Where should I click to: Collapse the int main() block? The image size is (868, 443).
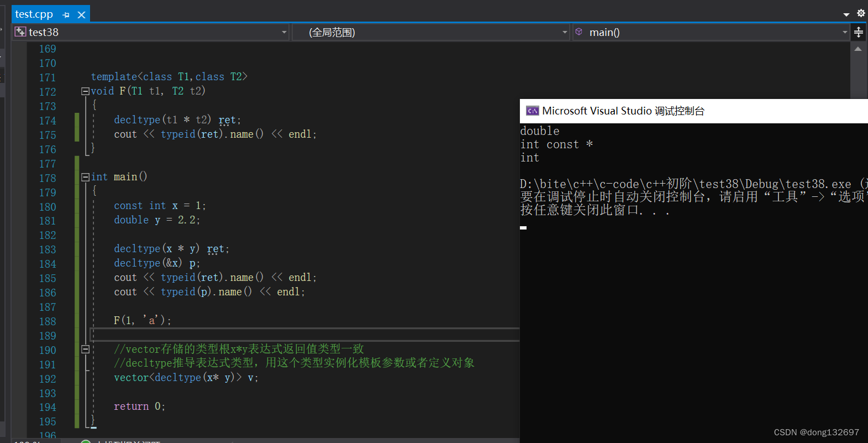[x=85, y=177]
